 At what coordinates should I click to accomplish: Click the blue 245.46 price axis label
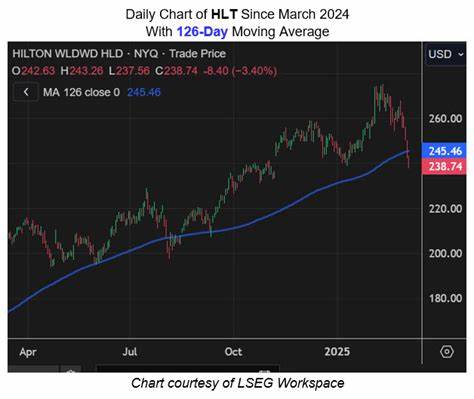[x=445, y=151]
